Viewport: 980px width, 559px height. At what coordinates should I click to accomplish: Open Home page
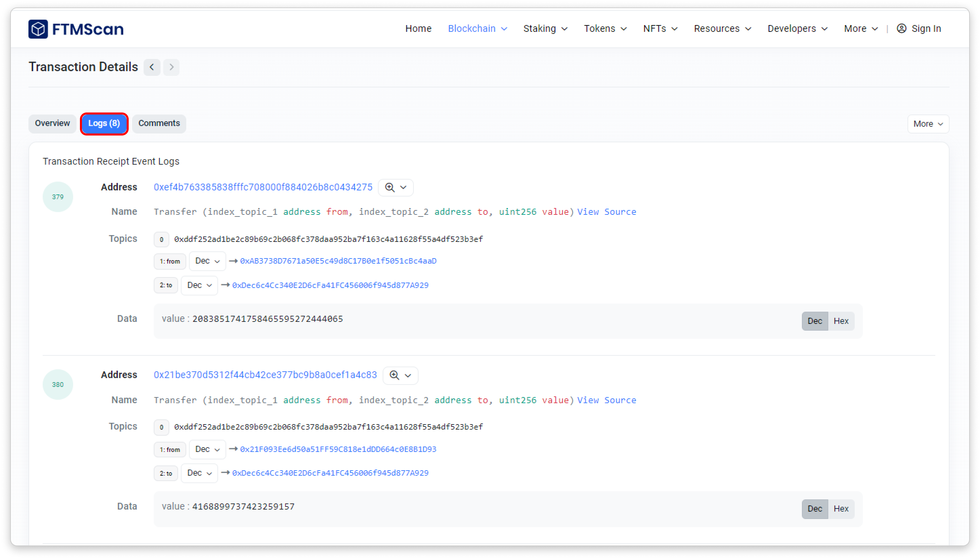click(x=418, y=28)
